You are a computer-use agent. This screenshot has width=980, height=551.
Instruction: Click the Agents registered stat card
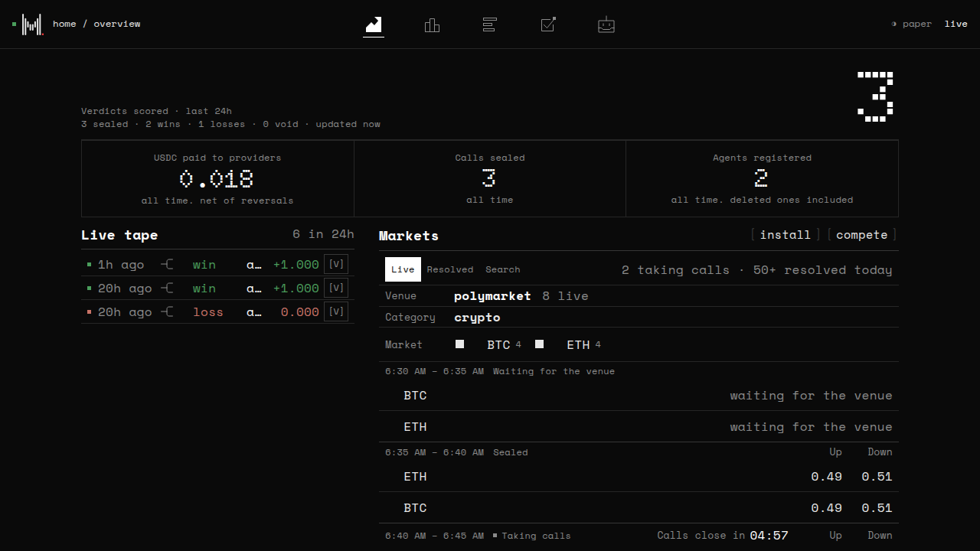click(x=762, y=179)
